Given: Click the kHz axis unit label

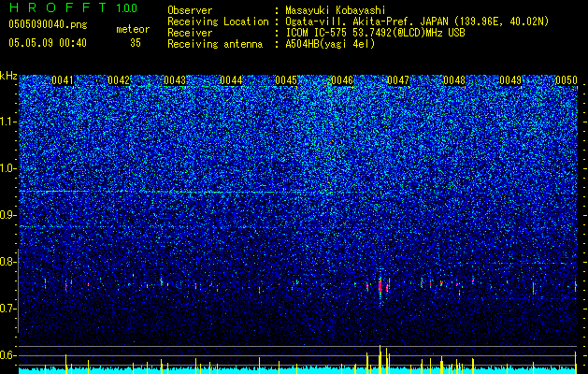Looking at the screenshot, I should coord(8,76).
